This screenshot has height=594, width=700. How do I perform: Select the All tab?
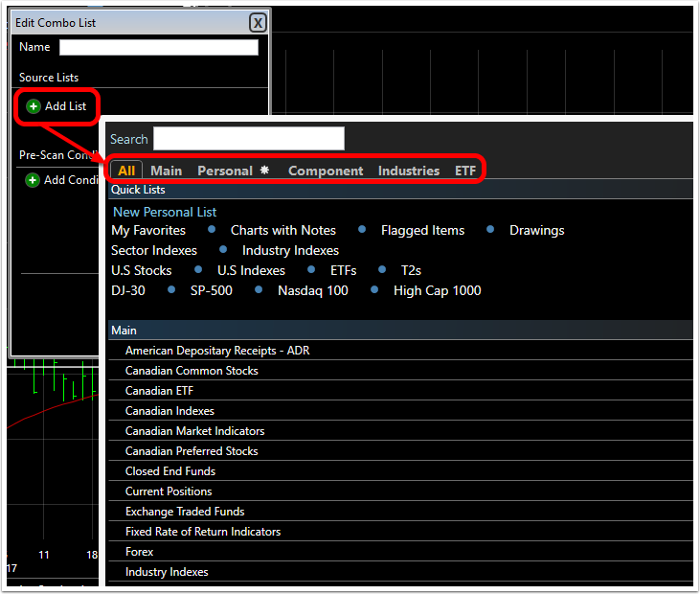126,171
